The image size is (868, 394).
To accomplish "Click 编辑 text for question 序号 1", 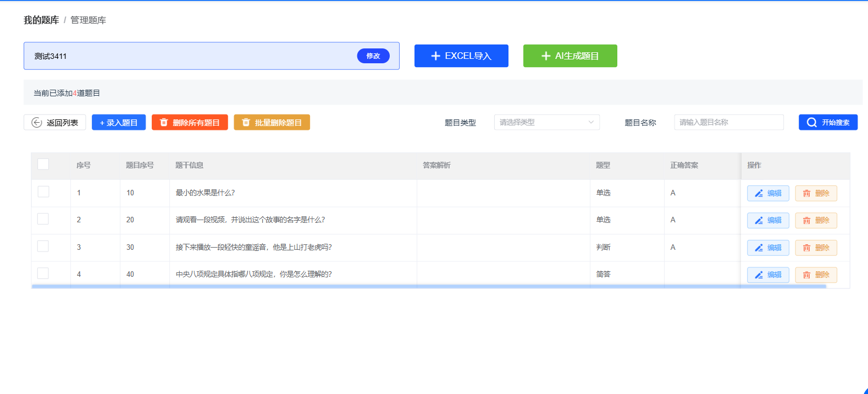I will point(775,193).
